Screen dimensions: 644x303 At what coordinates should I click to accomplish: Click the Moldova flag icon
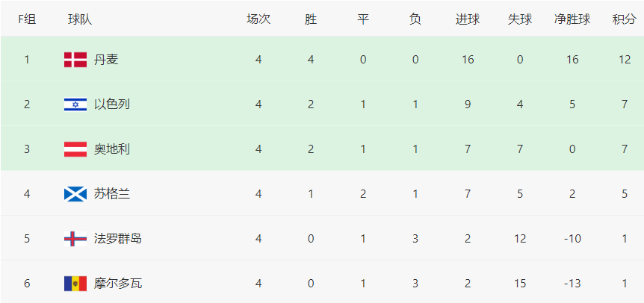(75, 284)
